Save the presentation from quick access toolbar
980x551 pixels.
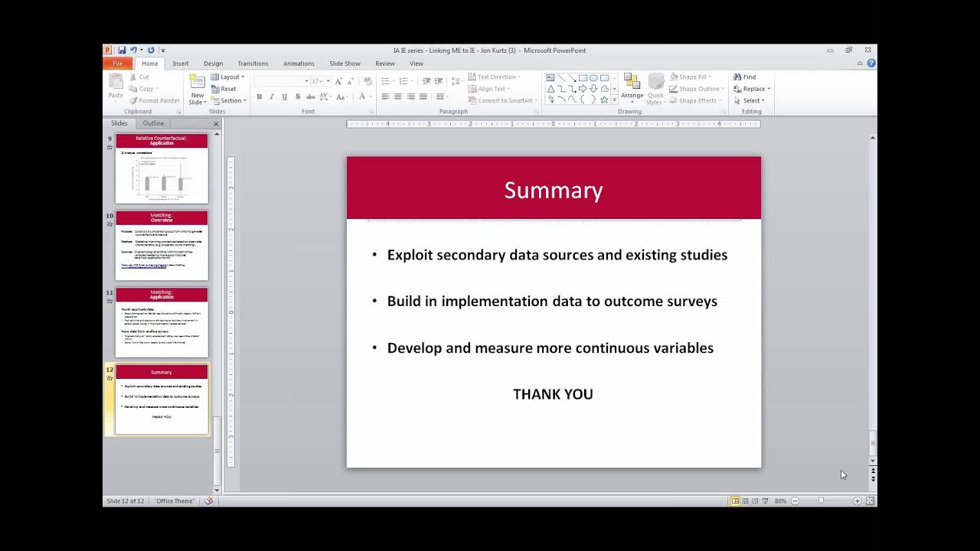click(122, 51)
